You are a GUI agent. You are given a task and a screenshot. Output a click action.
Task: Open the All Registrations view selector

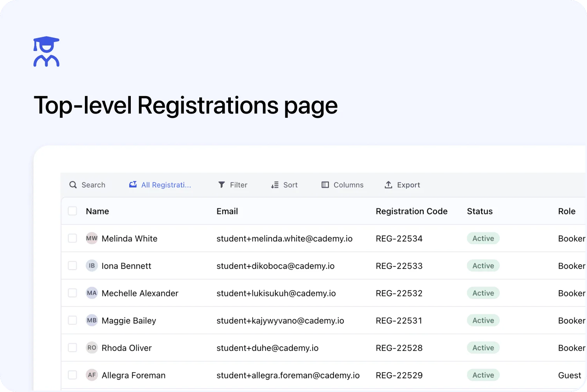click(160, 185)
